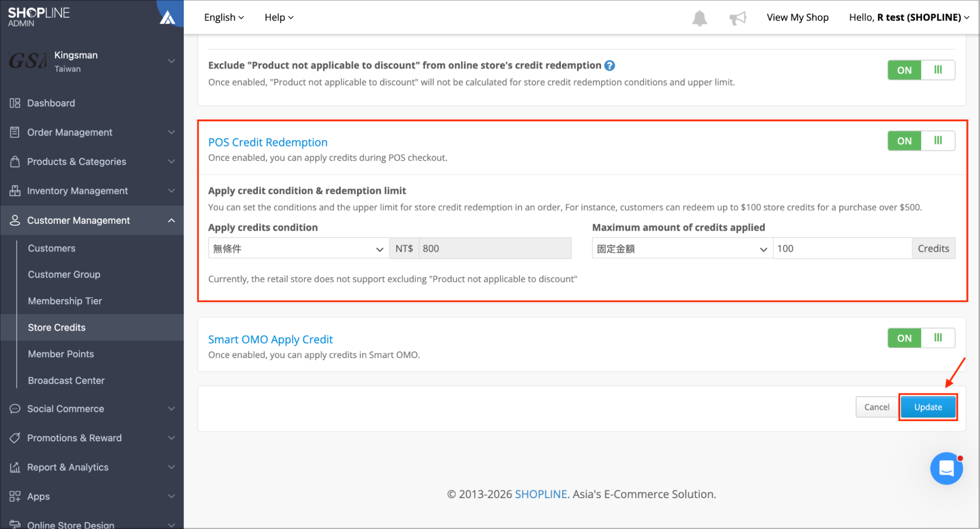
Task: Click the Cancel button
Action: [x=877, y=407]
